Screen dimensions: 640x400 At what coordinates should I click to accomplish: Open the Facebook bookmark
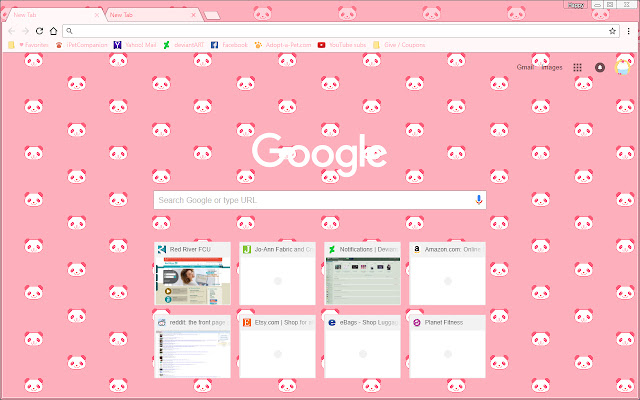[x=229, y=45]
